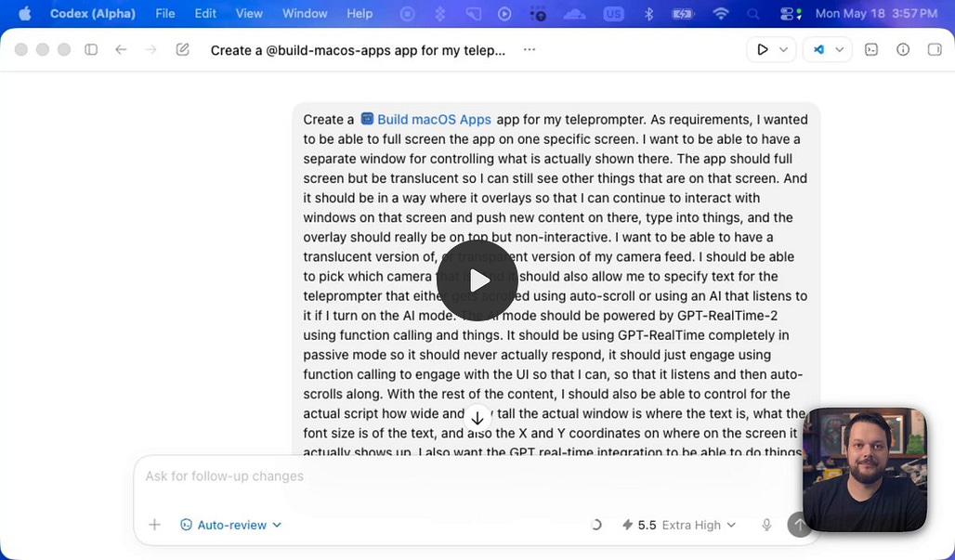Click the thread title 'Create a @build-macos-apps app…'
Screen dimensions: 955x560
358,50
